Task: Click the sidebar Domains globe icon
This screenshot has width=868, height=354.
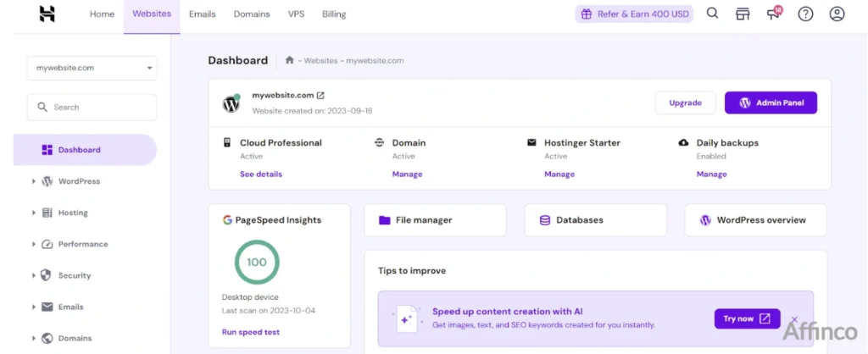Action: [x=47, y=338]
